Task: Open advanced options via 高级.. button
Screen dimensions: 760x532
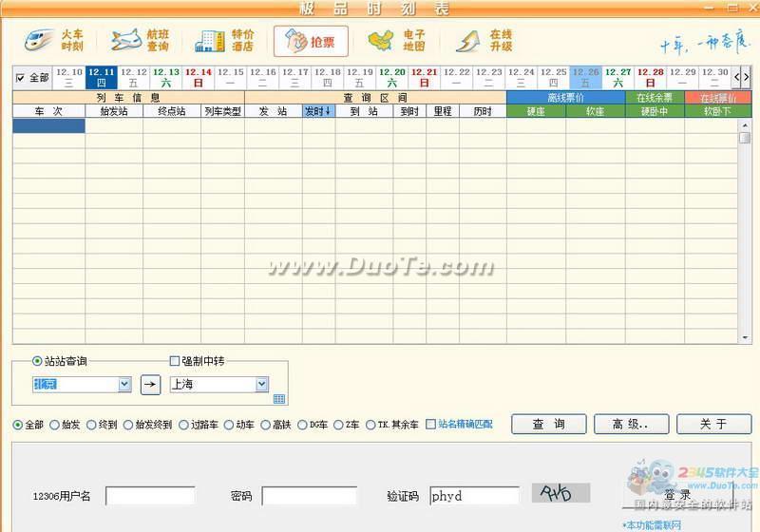Action: (x=631, y=424)
